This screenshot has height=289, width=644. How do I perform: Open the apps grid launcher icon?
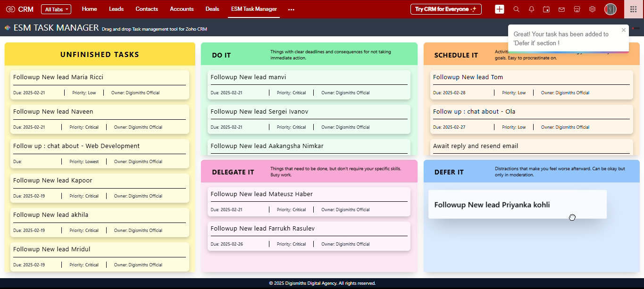pos(633,9)
